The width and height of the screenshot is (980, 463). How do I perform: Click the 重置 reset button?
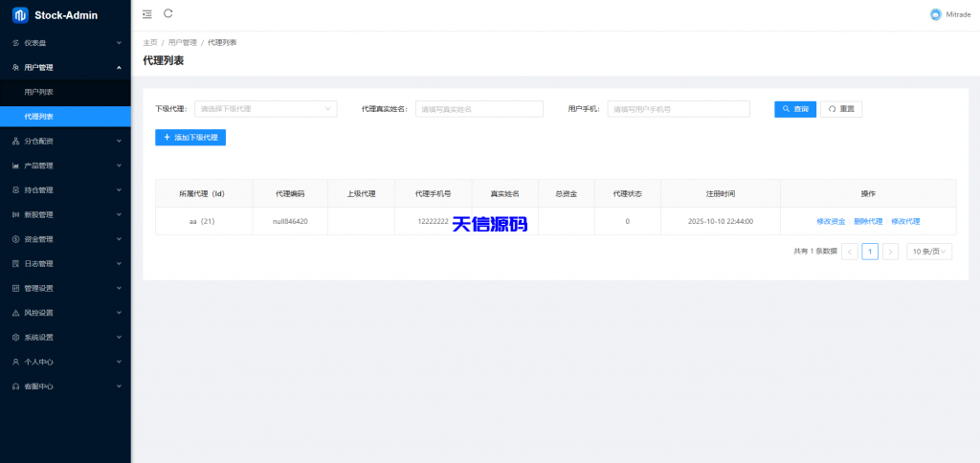click(841, 109)
